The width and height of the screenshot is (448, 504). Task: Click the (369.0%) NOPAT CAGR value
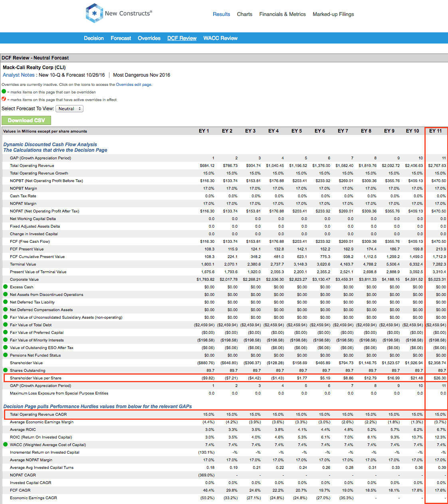(206, 475)
